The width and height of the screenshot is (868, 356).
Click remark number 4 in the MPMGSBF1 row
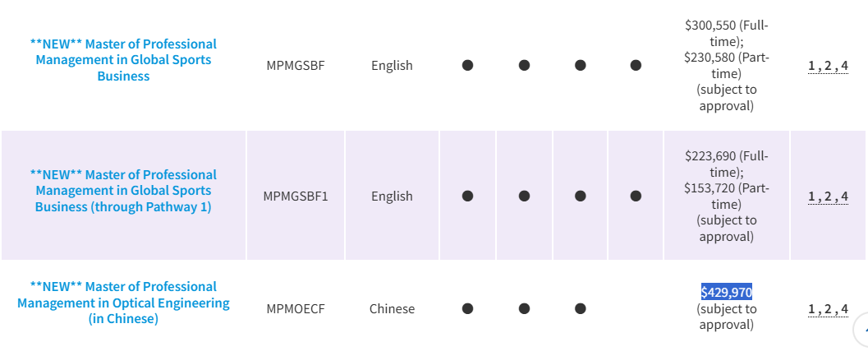(x=844, y=196)
